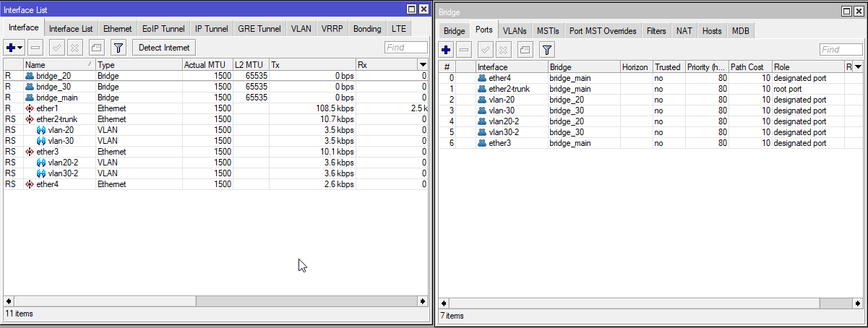The height and width of the screenshot is (328, 868).
Task: Click the horizontal scrollbar left arrow in Interface List
Action: pyautogui.click(x=9, y=301)
